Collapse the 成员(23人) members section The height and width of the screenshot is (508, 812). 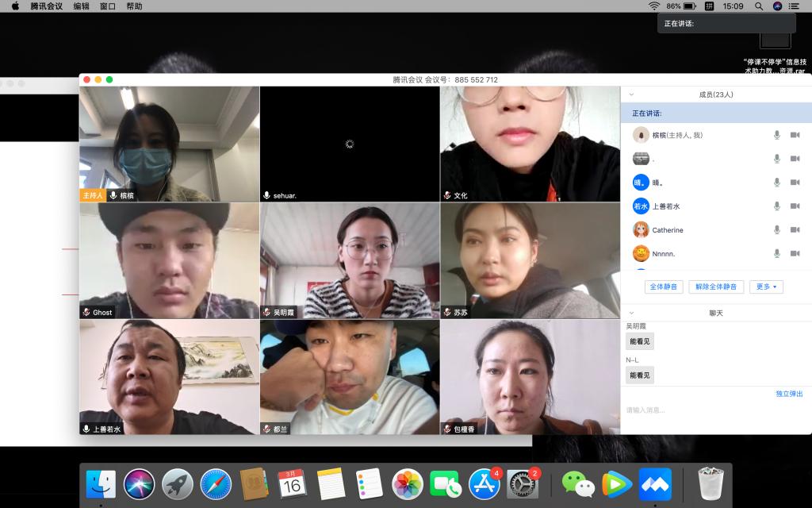[x=632, y=94]
